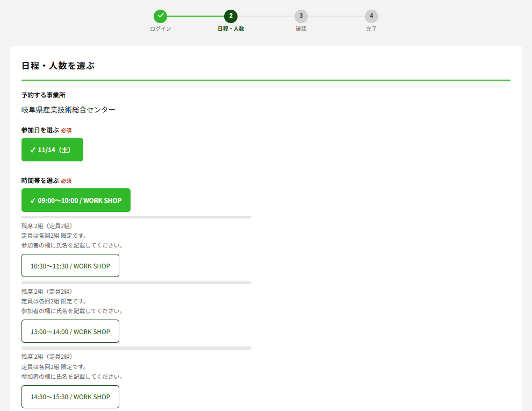
Task: Click the completed login step checkmark icon
Action: (x=161, y=16)
